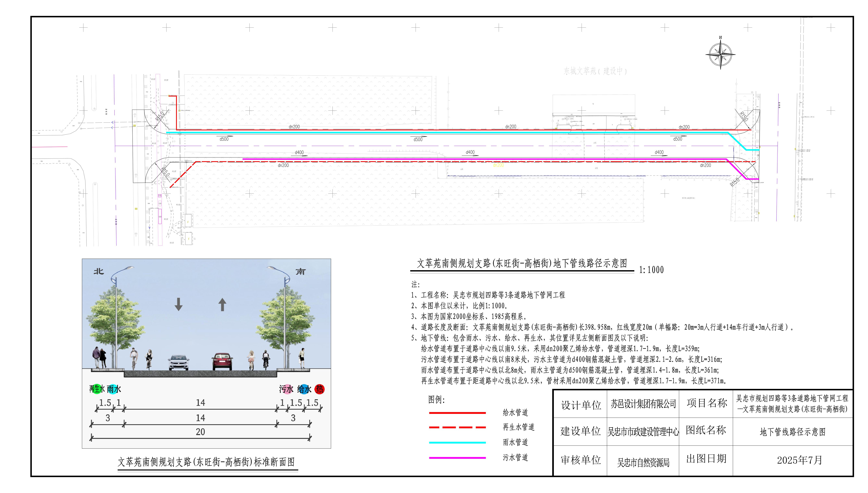Click the 图例: legend heading
This screenshot has width=868, height=493.
(436, 400)
